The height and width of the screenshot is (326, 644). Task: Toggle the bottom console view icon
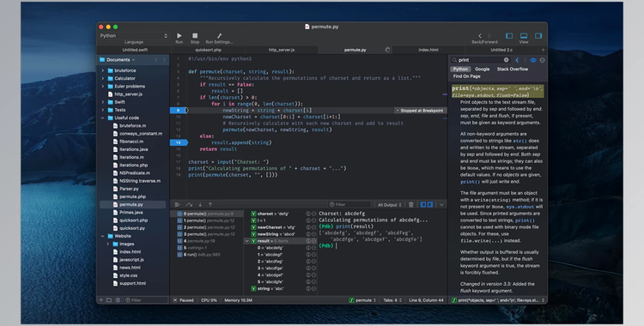[524, 36]
